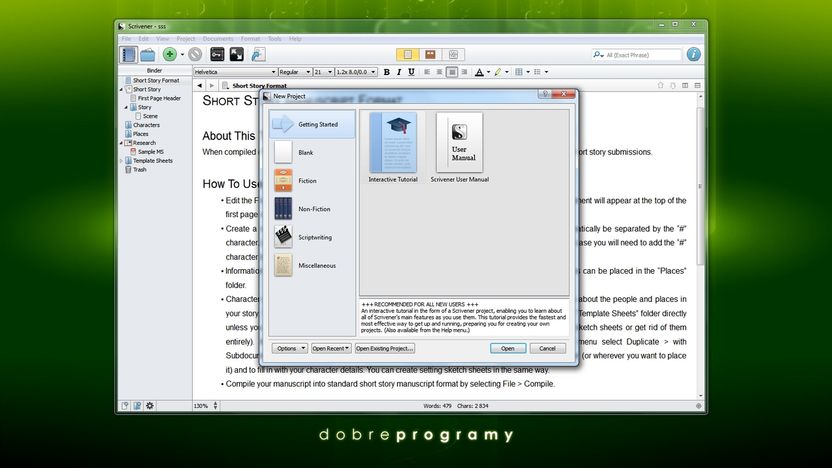832x468 pixels.
Task: Open the Edit menu
Action: pos(144,39)
